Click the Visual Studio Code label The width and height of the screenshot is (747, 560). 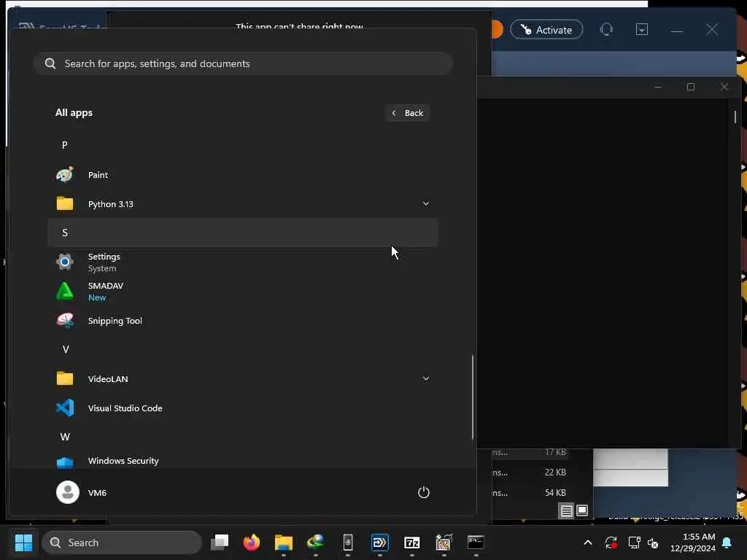coord(125,408)
